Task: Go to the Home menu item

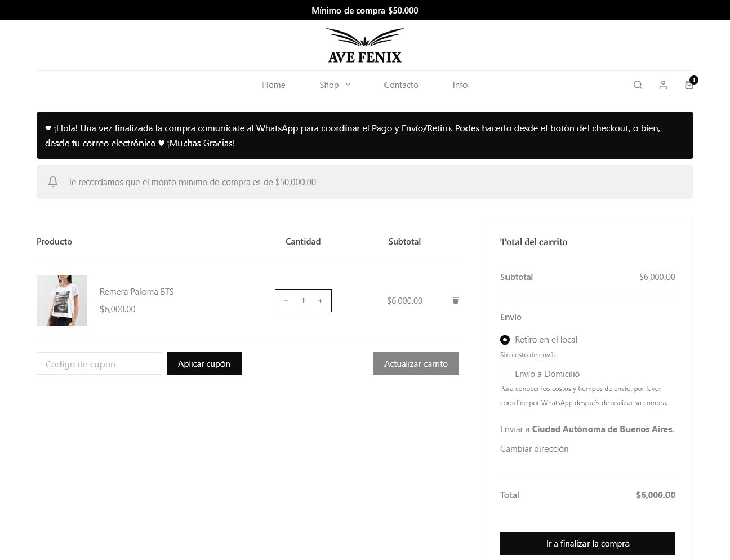Action: [x=274, y=85]
